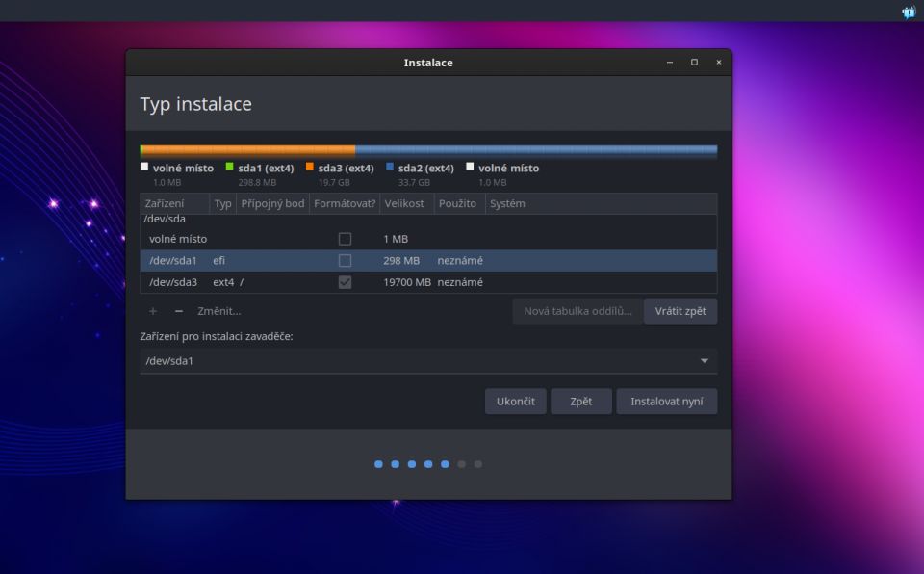
Task: Click the green sda1 (ext4) legend swatch
Action: pos(229,167)
